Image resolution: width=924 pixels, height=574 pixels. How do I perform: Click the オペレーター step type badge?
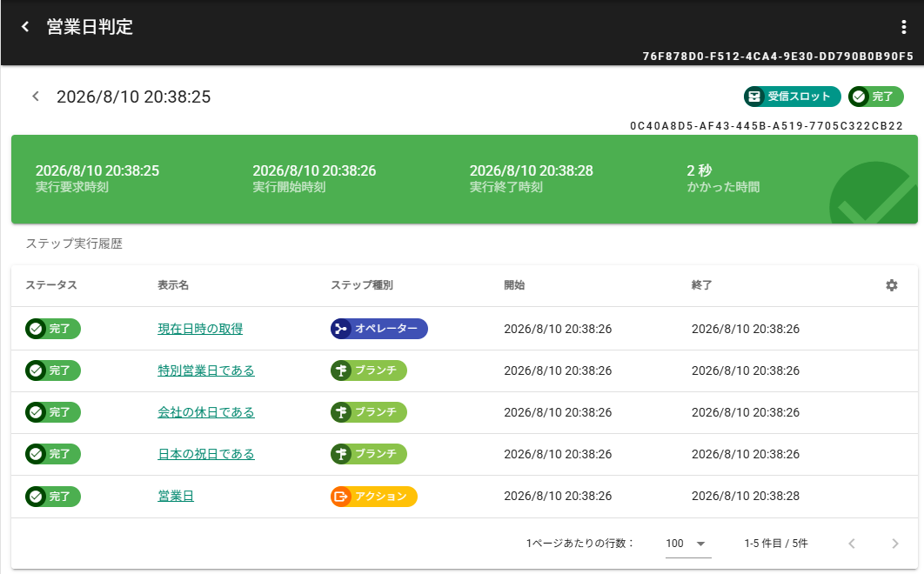click(379, 329)
